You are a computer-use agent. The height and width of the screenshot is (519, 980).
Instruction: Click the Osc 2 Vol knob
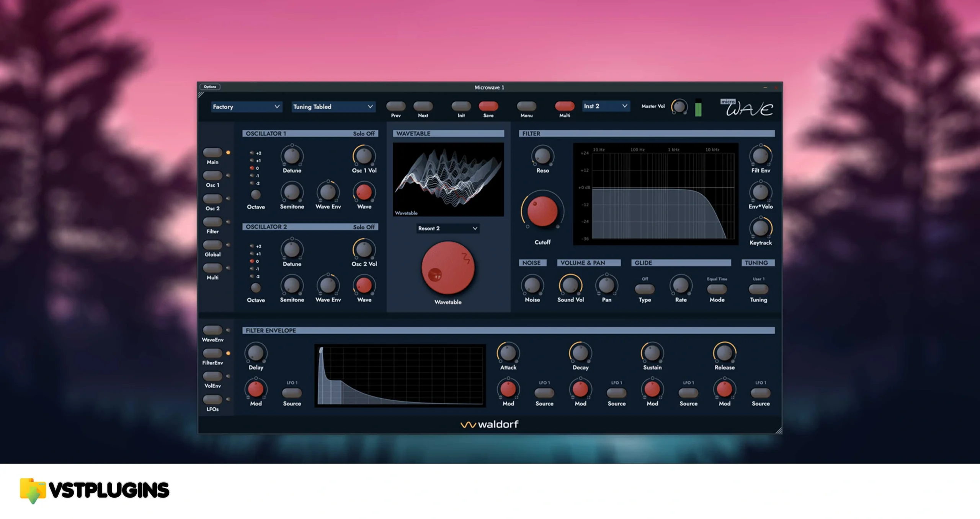pos(364,249)
